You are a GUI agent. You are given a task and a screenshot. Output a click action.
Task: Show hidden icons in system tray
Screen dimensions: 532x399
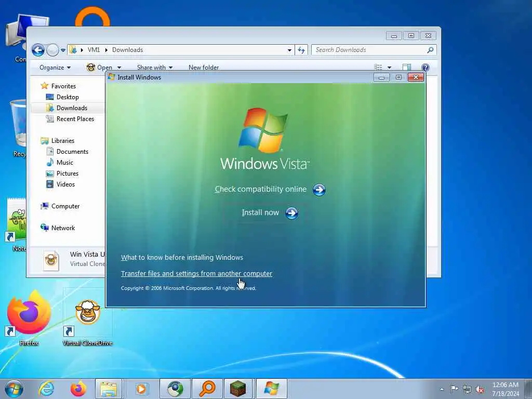(442, 389)
